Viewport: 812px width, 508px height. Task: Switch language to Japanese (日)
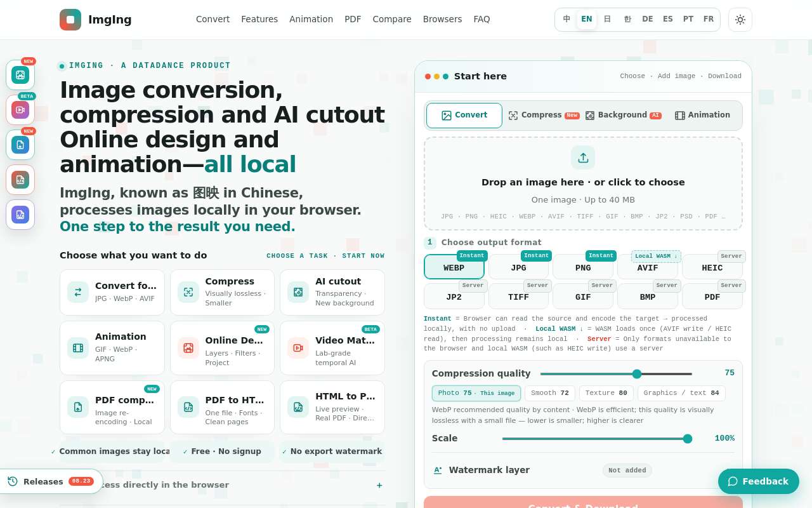pyautogui.click(x=607, y=19)
